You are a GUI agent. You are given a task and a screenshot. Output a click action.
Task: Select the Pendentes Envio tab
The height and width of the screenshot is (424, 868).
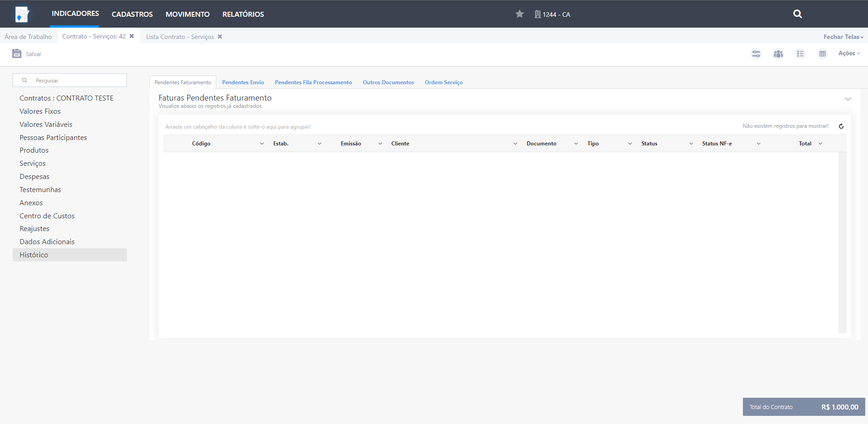243,82
